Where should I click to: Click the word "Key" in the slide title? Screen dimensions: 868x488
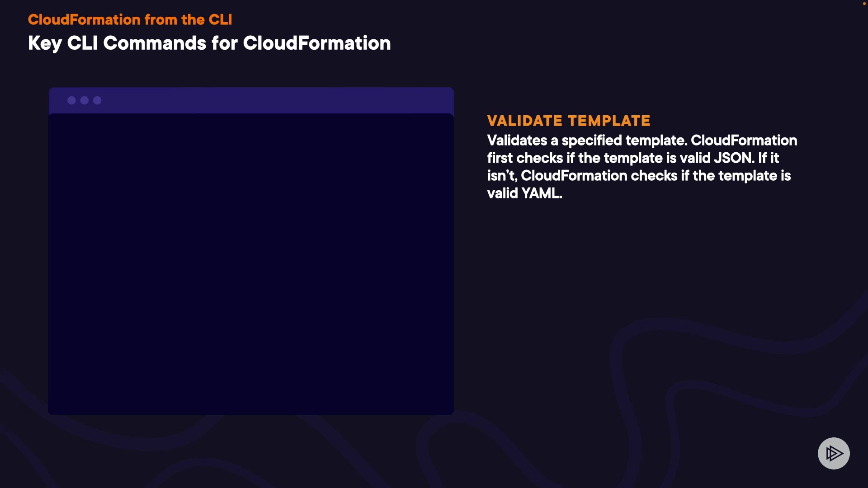[44, 43]
